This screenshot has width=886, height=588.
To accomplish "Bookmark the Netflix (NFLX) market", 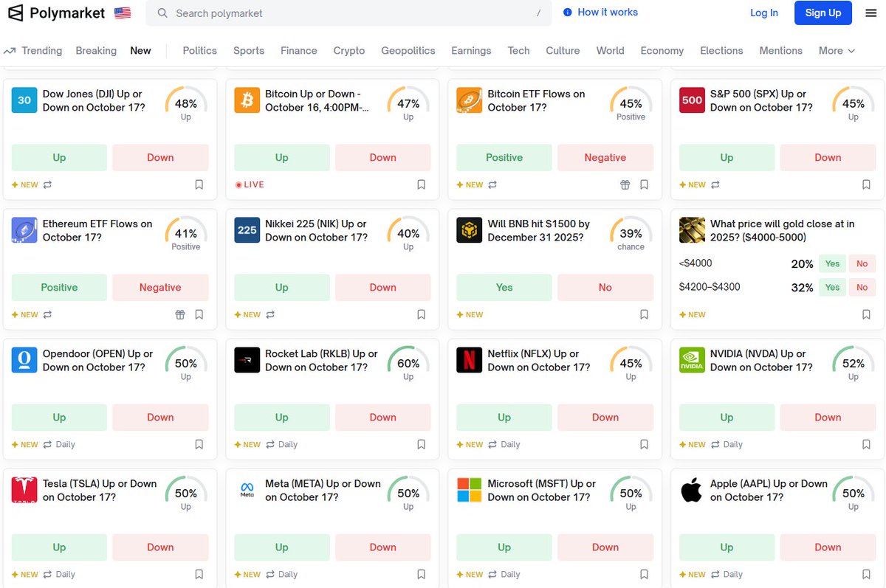I will (644, 444).
